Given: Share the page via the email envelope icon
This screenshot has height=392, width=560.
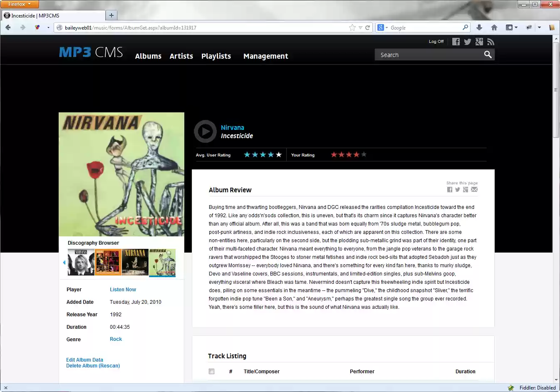Looking at the screenshot, I should [474, 189].
